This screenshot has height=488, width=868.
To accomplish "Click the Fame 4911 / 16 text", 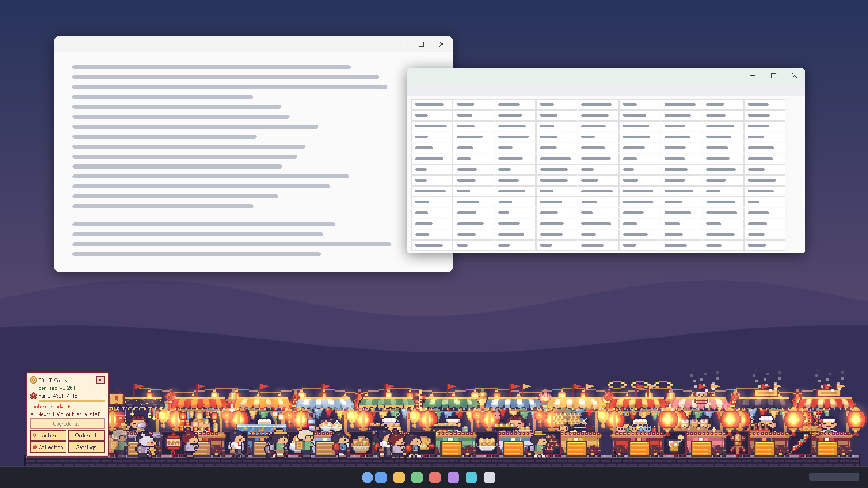I will click(58, 395).
